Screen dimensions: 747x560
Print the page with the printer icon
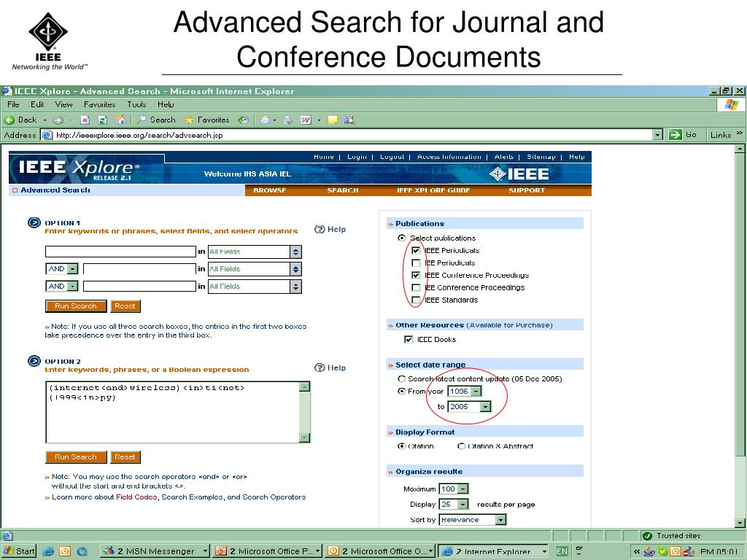[x=287, y=120]
